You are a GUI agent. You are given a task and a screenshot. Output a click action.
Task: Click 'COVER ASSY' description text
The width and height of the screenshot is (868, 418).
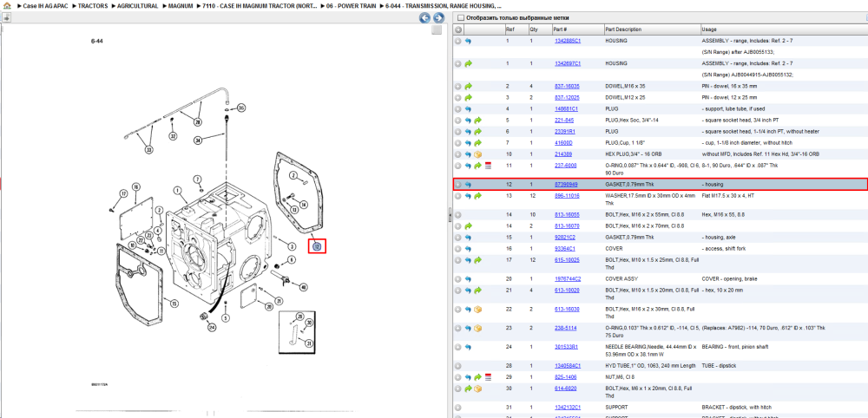(x=621, y=278)
